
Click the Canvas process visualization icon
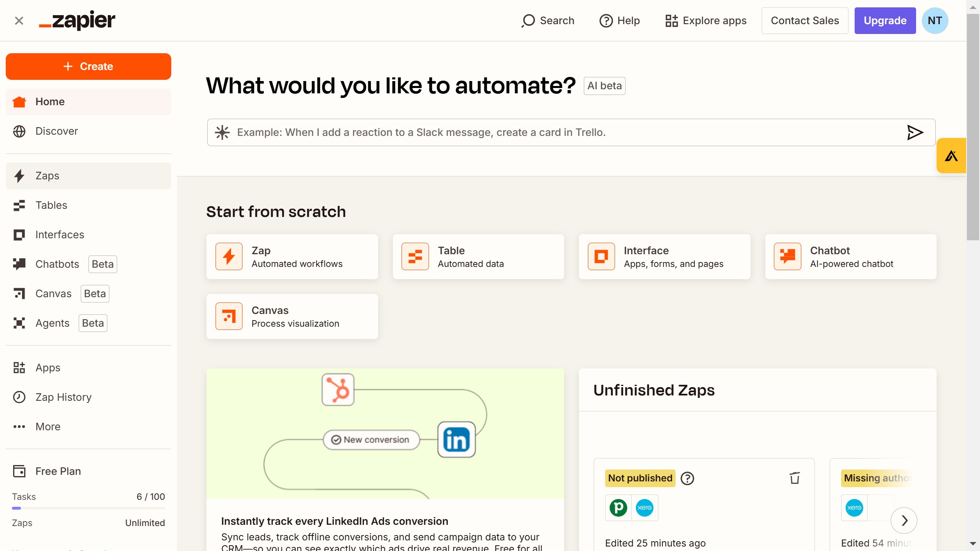click(x=229, y=316)
